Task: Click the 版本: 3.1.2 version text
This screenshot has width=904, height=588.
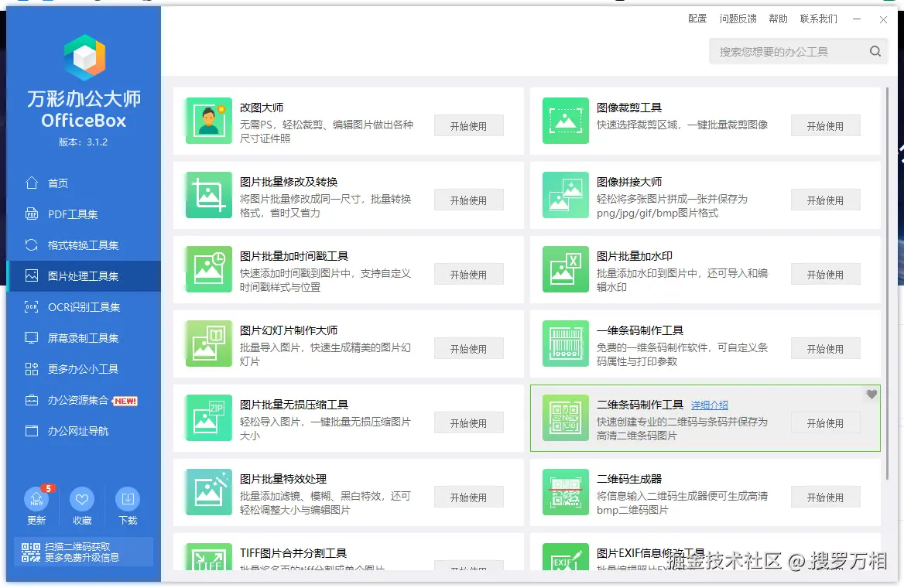Action: pyautogui.click(x=83, y=142)
